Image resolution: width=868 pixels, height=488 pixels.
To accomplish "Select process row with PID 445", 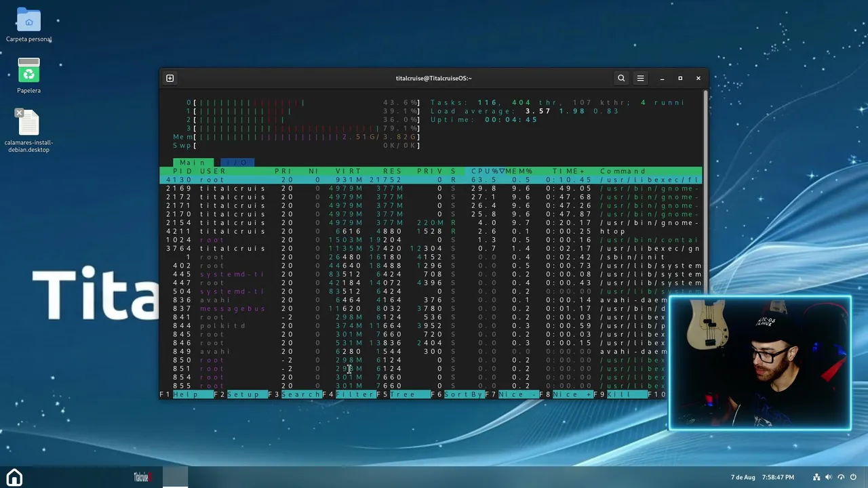I will click(431, 274).
